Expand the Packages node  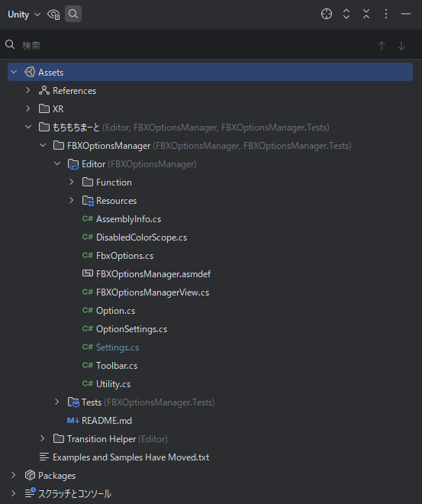pyautogui.click(x=14, y=475)
